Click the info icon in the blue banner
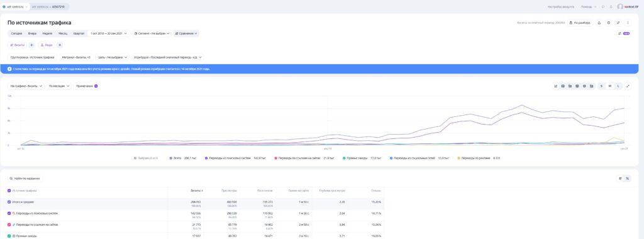Viewport: 644px width, 239px height. pos(10,69)
